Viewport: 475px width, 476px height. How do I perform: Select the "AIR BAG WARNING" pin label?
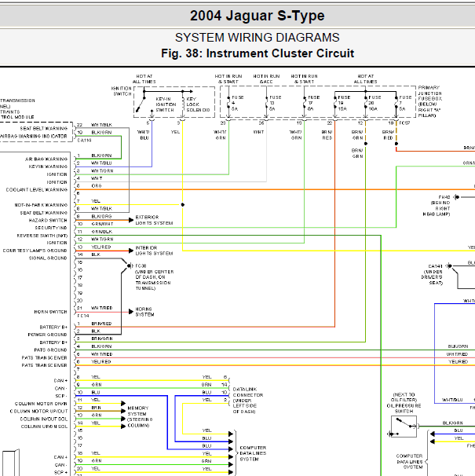[46, 159]
